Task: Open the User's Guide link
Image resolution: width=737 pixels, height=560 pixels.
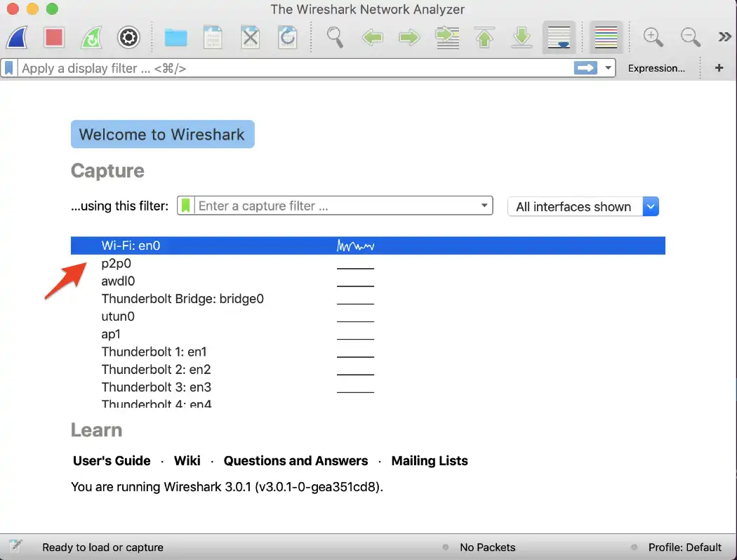Action: pos(112,461)
